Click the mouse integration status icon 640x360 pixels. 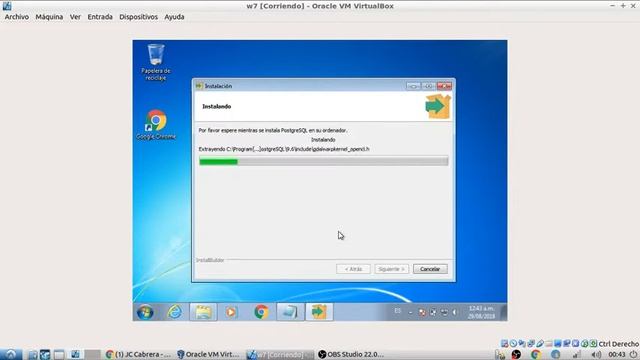(584, 344)
